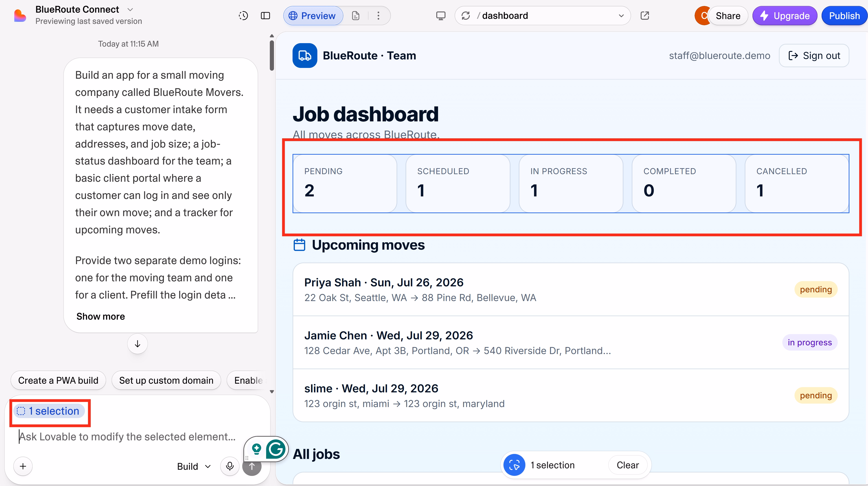This screenshot has height=486, width=868.
Task: Open the code file view icon
Action: (355, 16)
